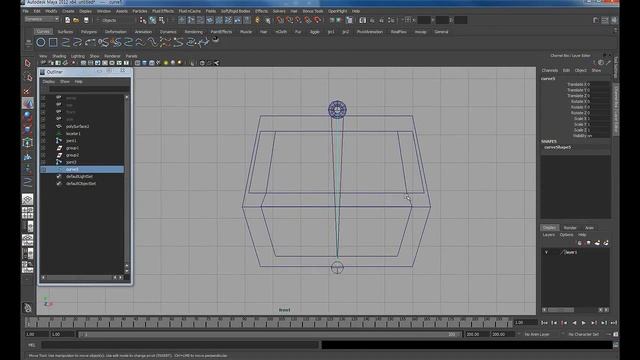This screenshot has width=640, height=360.
Task: Click the timeline frame ruler
Action: [268, 322]
